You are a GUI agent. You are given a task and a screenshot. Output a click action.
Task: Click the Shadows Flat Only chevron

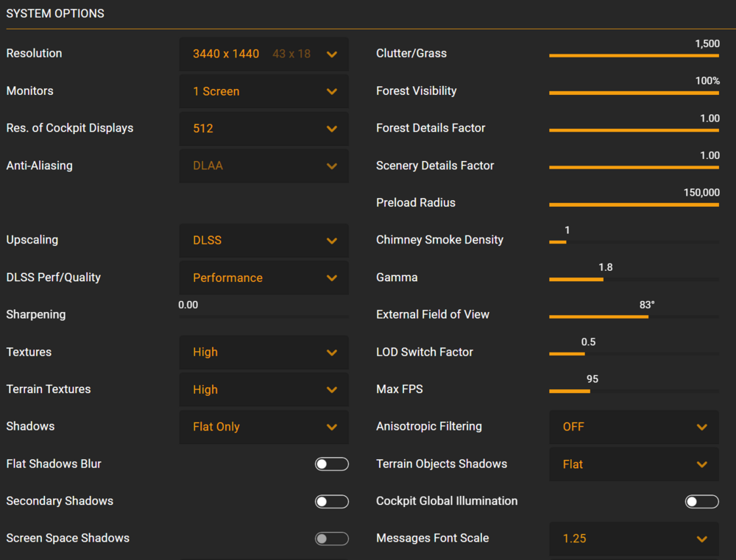point(332,427)
